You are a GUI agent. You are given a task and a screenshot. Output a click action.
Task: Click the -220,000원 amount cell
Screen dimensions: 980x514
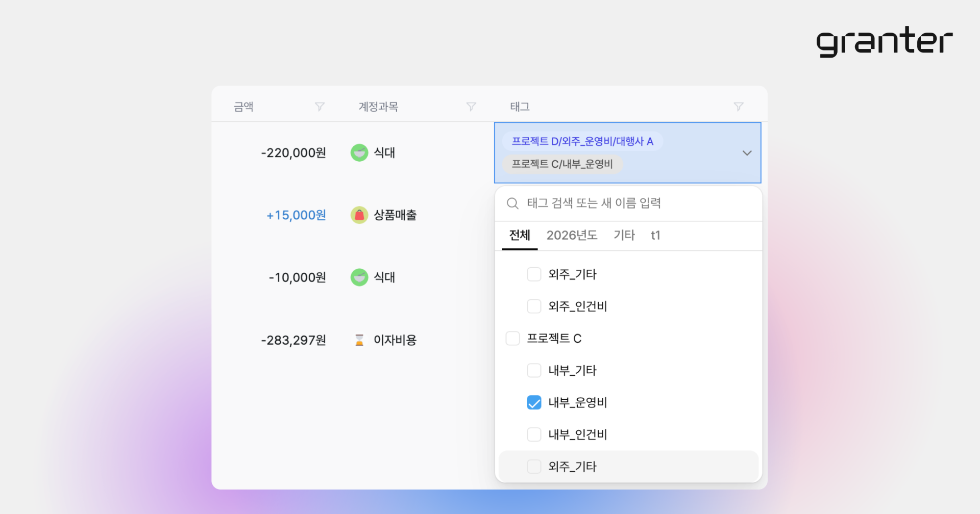click(x=293, y=152)
